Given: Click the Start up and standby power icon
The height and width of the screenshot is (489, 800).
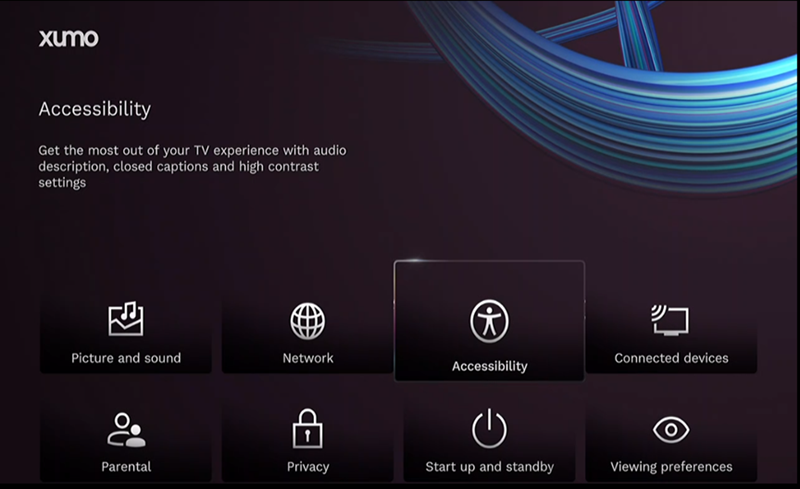Looking at the screenshot, I should tap(489, 430).
